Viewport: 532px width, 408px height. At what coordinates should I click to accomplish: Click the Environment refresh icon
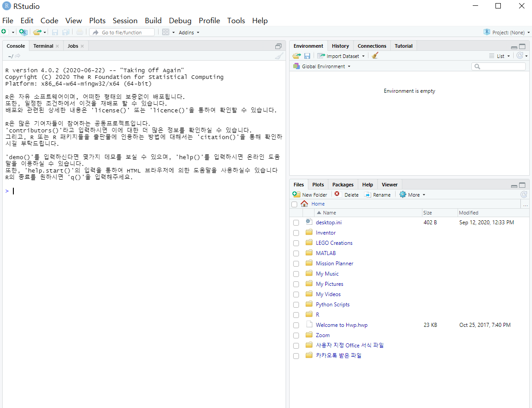[x=520, y=56]
